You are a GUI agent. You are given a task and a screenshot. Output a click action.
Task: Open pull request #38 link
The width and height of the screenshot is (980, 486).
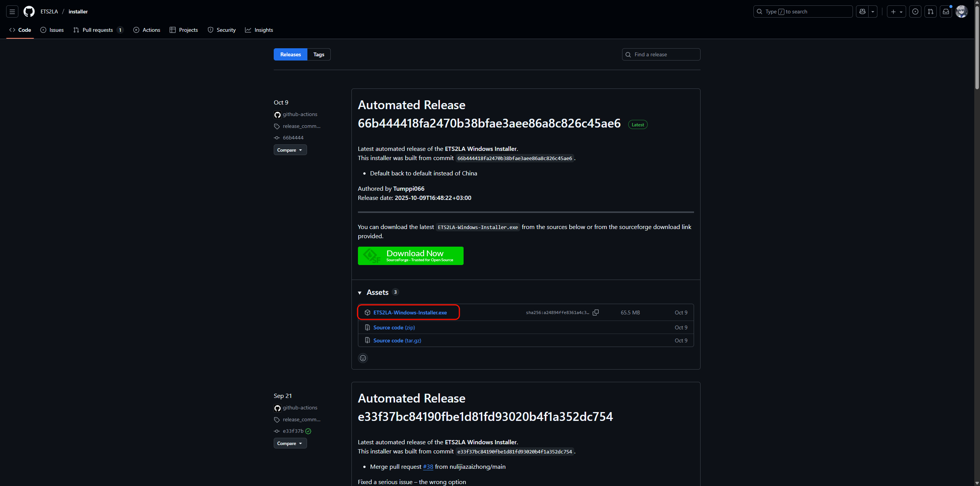click(x=428, y=466)
